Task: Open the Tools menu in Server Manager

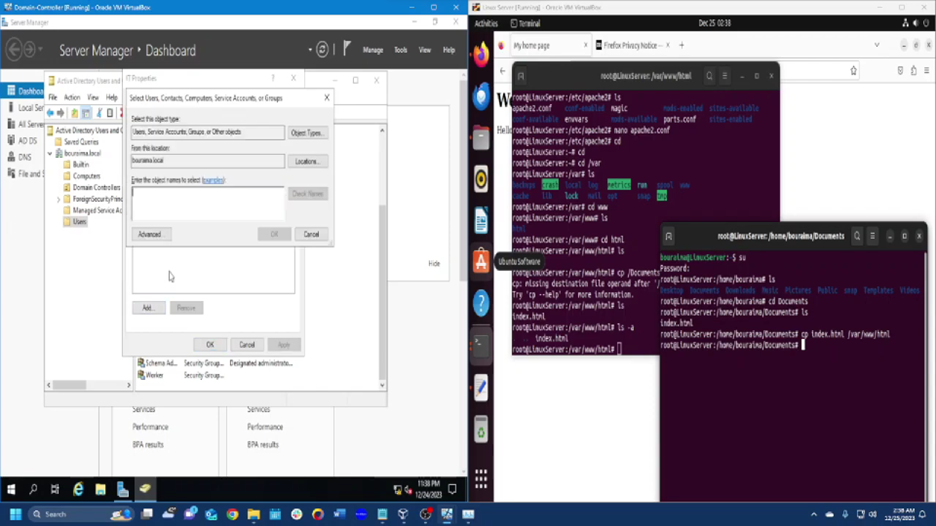Action: [400, 50]
